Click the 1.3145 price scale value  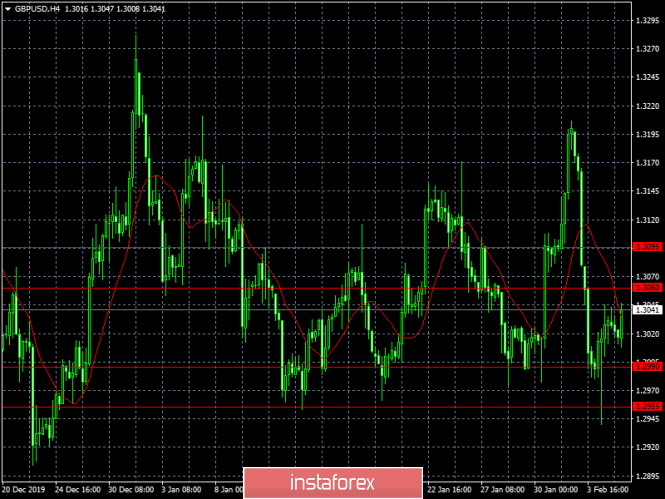[648, 191]
